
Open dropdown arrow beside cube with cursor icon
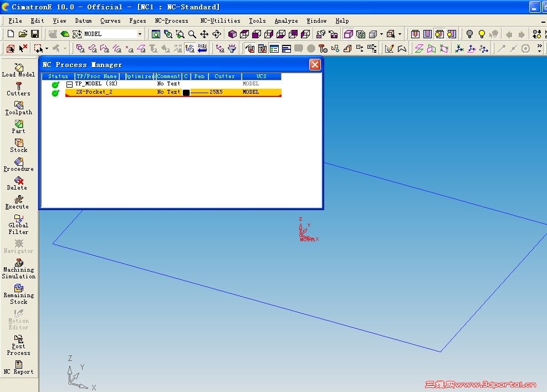(400, 34)
